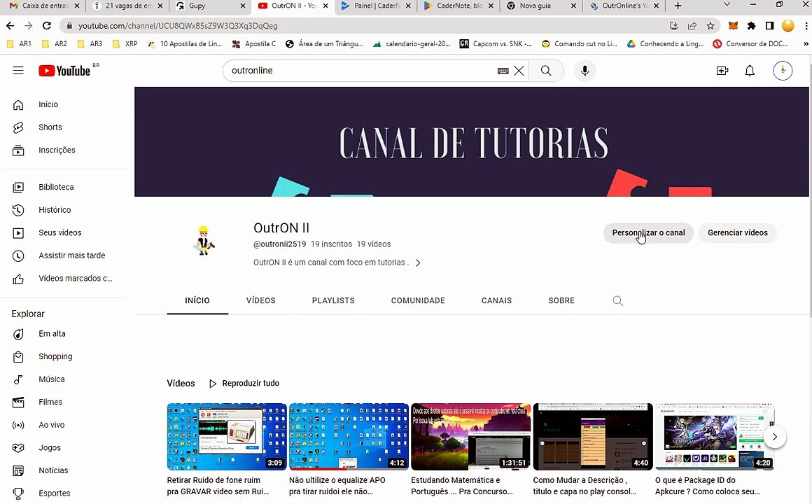The image size is (812, 504).
Task: Open the Create video icon
Action: pyautogui.click(x=722, y=71)
